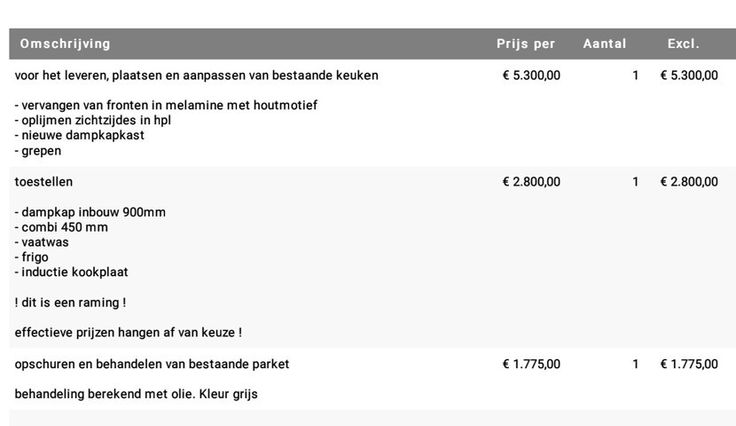The height and width of the screenshot is (426, 736).
Task: Click the oplijmen zichtzijdes in hpl line
Action: pyautogui.click(x=93, y=120)
